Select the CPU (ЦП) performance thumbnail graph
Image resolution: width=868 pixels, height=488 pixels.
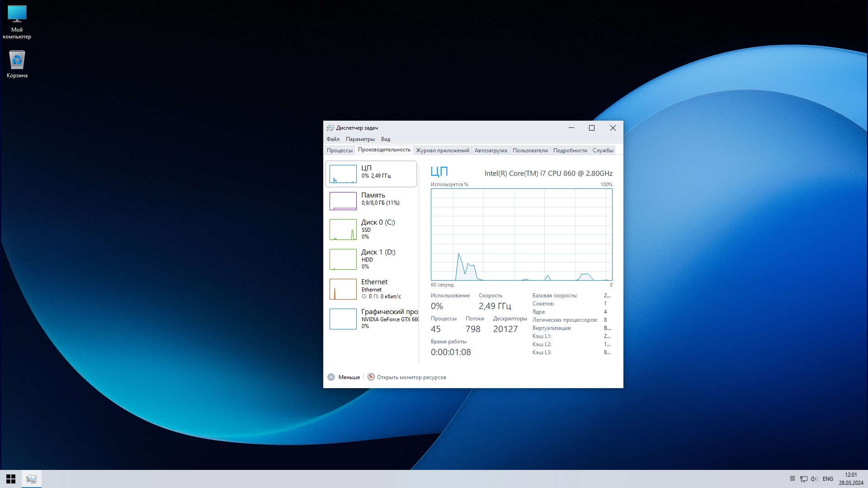[x=343, y=174]
